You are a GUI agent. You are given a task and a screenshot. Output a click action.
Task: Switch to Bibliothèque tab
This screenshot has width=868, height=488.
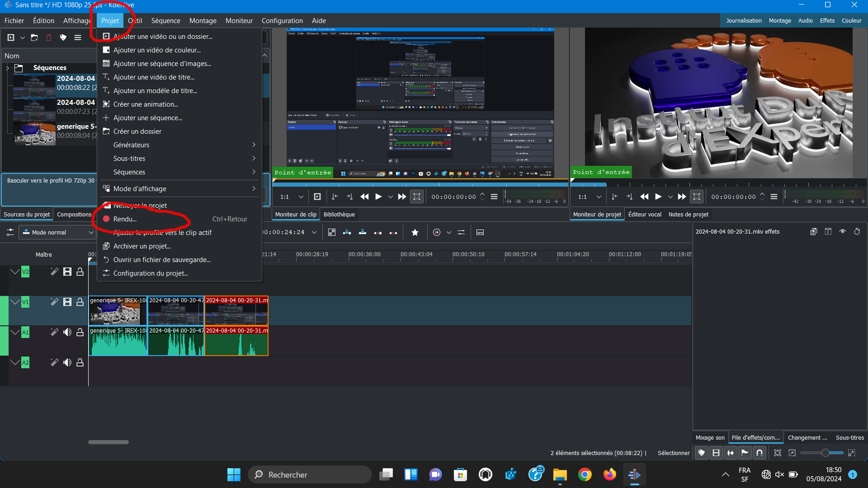click(339, 214)
